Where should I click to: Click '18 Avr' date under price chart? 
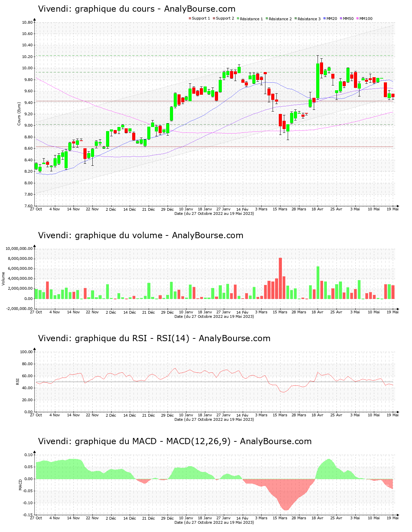pos(318,209)
